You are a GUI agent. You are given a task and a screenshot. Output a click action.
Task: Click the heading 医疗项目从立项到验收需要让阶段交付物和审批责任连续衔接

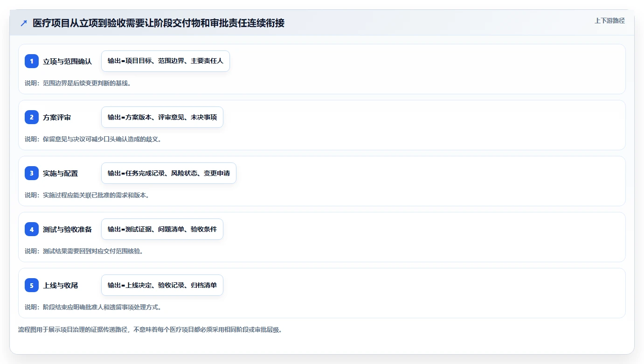point(159,23)
